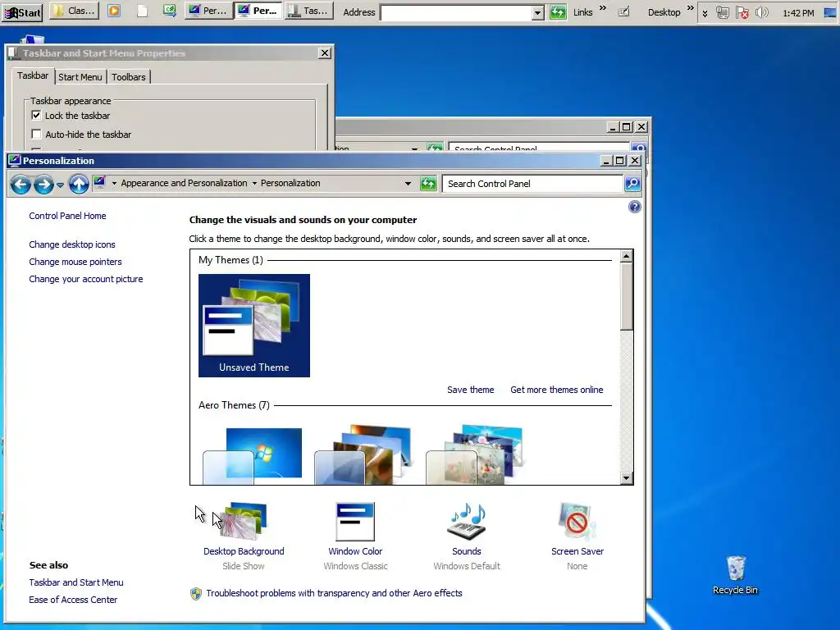
Task: Select the third Aero theme (characters)
Action: (476, 455)
